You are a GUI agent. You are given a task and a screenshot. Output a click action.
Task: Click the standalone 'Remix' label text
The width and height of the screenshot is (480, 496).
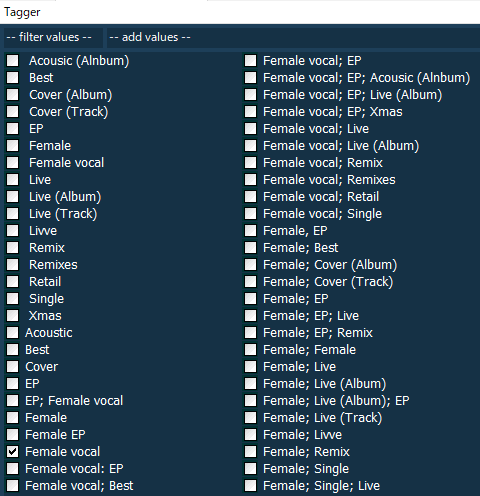(x=47, y=247)
